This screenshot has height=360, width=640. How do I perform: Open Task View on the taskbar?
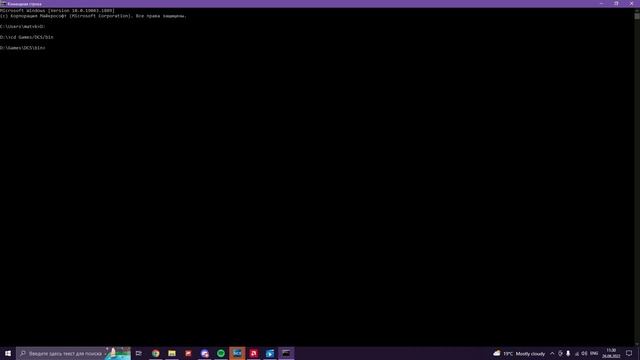tap(139, 353)
